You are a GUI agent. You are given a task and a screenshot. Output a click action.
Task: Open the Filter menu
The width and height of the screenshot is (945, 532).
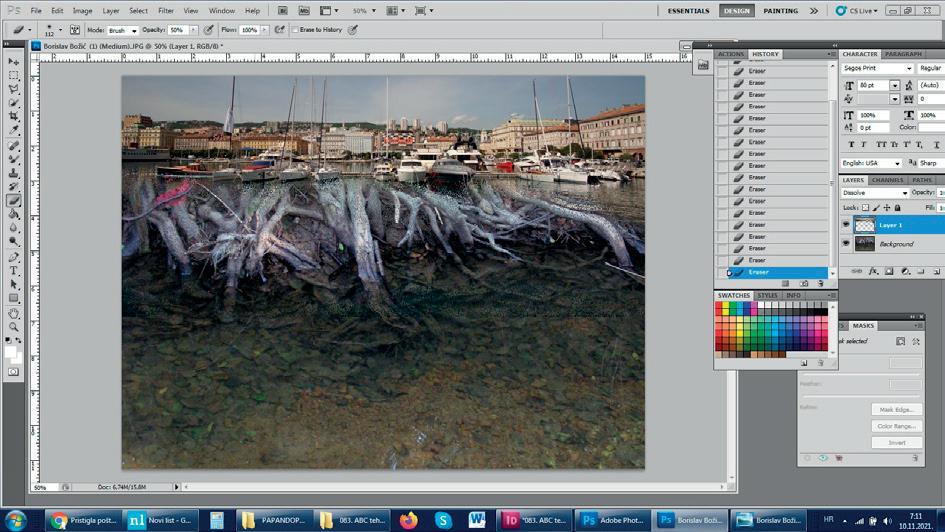coord(166,11)
